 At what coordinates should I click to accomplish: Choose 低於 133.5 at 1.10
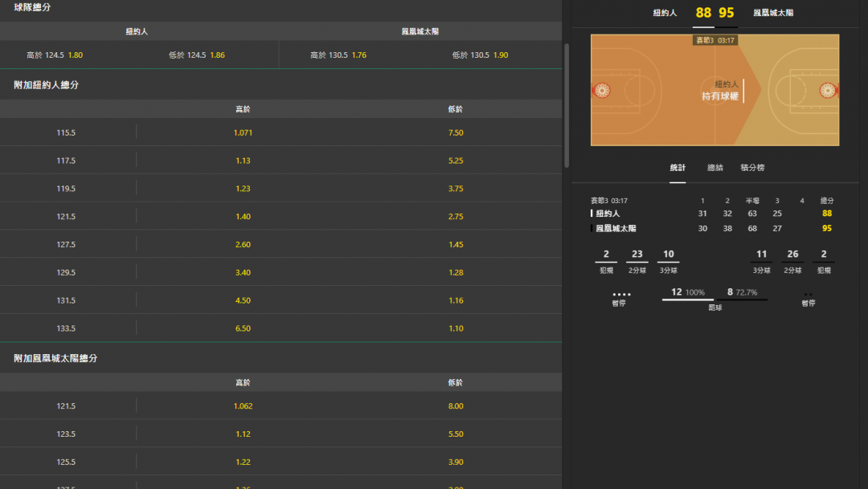point(456,328)
